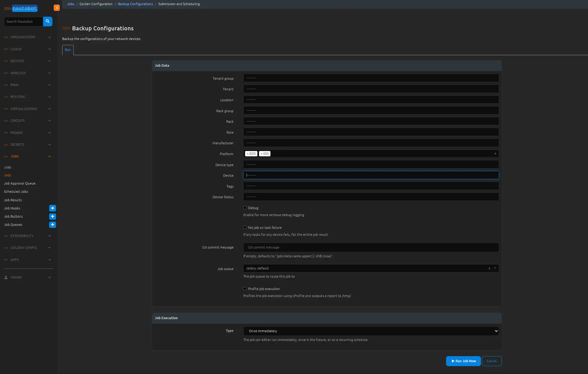Viewport: 588px width, 374px height.
Task: Remove the IOS platform tag
Action: (x=261, y=154)
